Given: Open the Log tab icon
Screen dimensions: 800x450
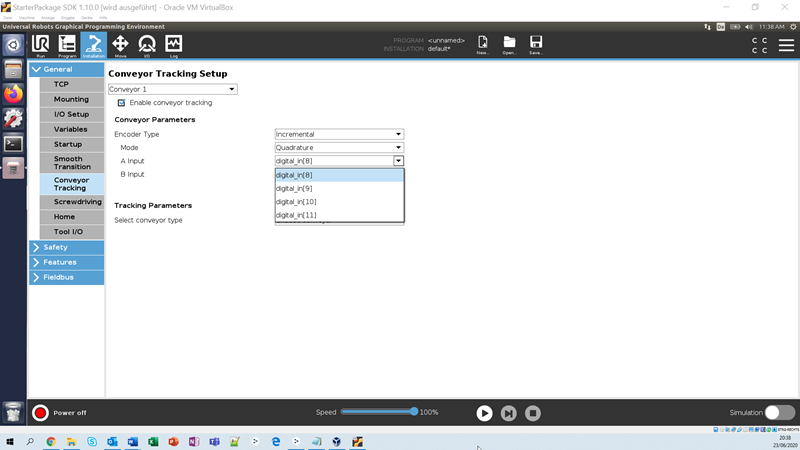Looking at the screenshot, I should pyautogui.click(x=173, y=45).
